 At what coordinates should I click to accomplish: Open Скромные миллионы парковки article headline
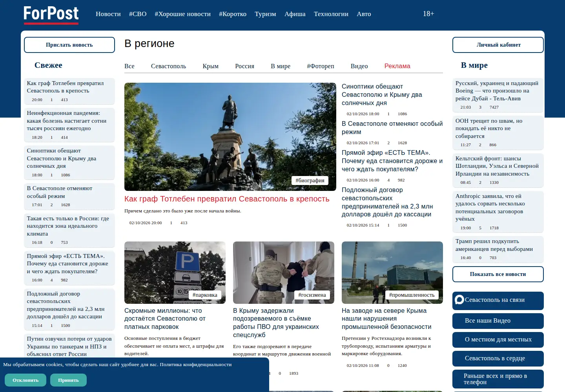(x=165, y=319)
